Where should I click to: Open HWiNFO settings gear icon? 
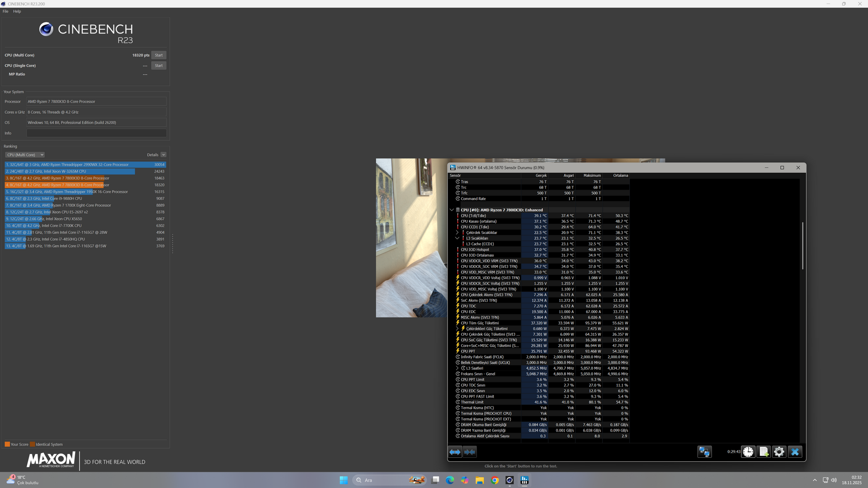pos(779,452)
